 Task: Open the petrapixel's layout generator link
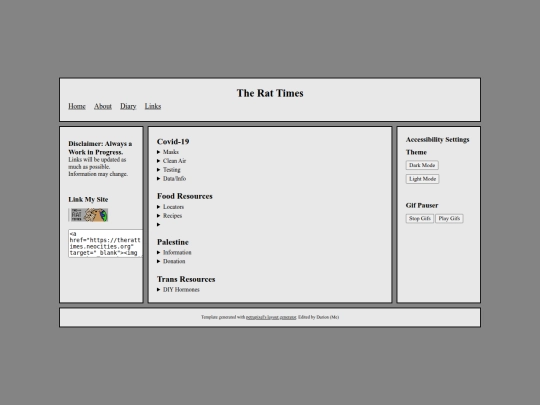(x=271, y=317)
